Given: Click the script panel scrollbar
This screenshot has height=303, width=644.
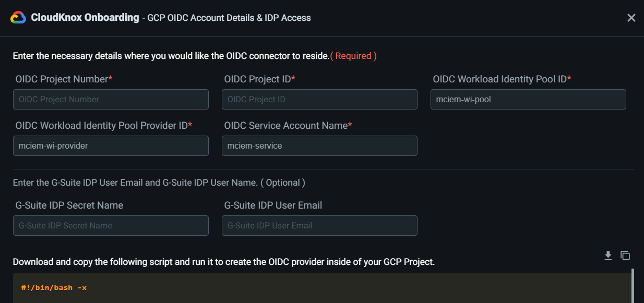Looking at the screenshot, I should coord(633,285).
